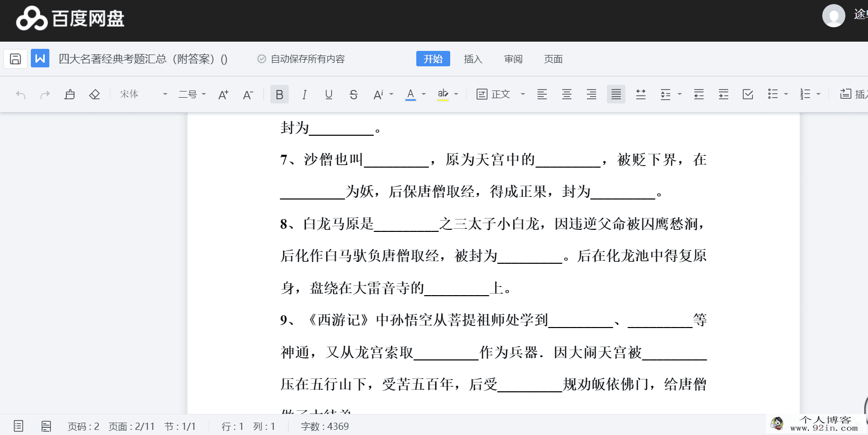Switch to the 页面 tab
Screen dimensions: 868x435
point(553,59)
